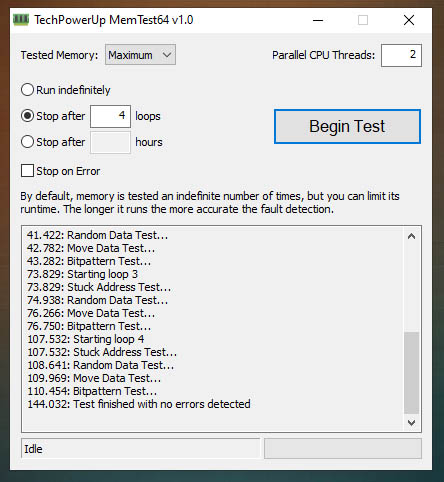444x482 pixels.
Task: Click the 'TechPowerUp MemTest64 v1.0' title text
Action: (x=114, y=20)
